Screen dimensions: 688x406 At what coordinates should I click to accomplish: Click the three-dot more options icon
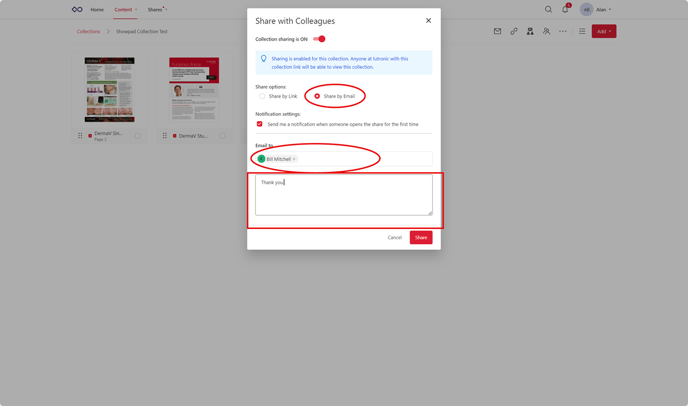point(562,31)
